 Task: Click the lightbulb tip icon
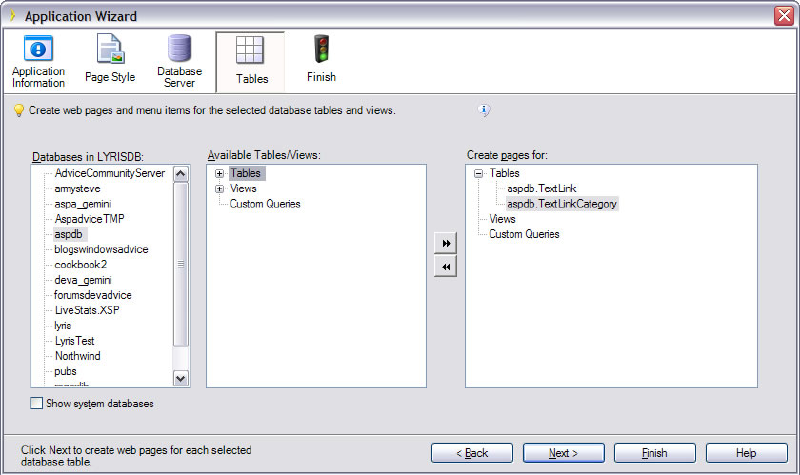[19, 110]
